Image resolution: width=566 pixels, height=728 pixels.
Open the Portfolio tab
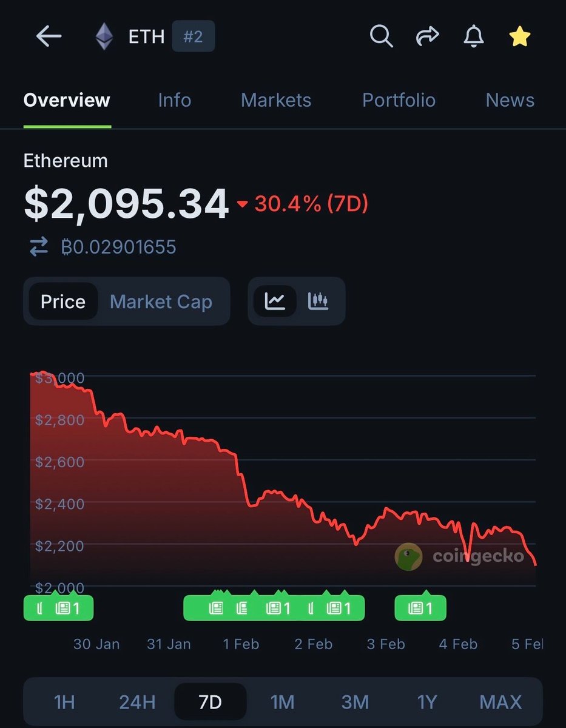coord(399,100)
